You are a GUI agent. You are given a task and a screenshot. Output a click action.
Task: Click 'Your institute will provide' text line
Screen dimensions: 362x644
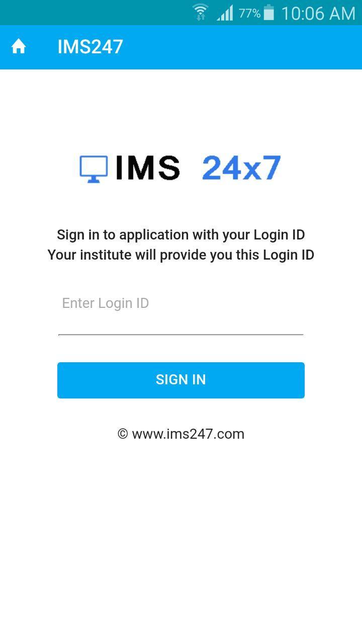[181, 255]
